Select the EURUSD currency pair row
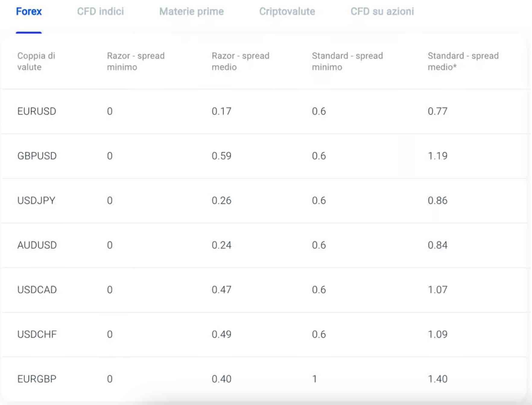Viewport: 532px width, 405px height. coord(37,111)
